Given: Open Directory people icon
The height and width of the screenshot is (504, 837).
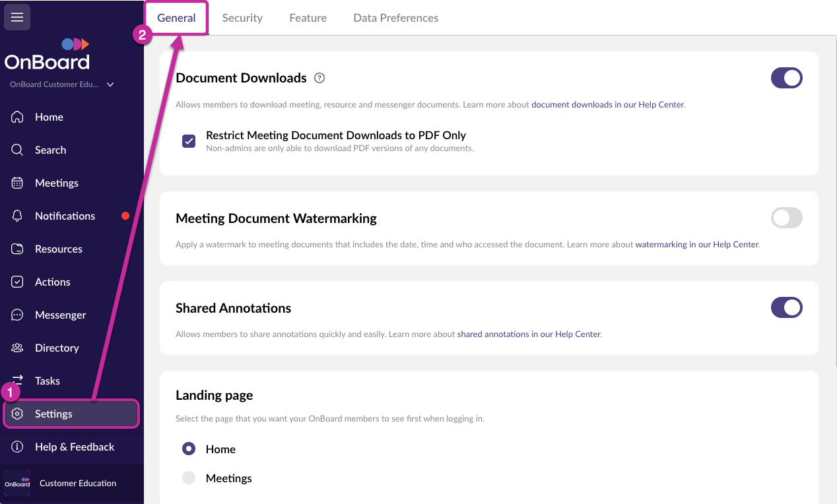Looking at the screenshot, I should tap(18, 348).
